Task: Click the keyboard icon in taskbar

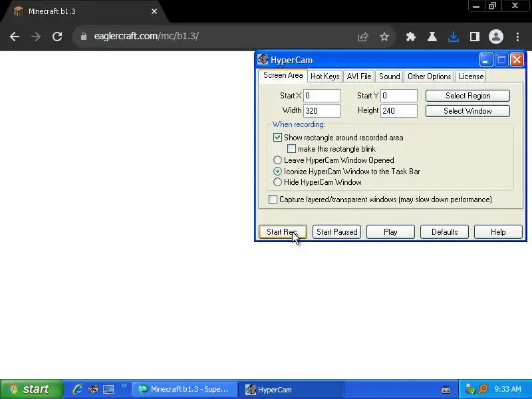Action: point(446,390)
